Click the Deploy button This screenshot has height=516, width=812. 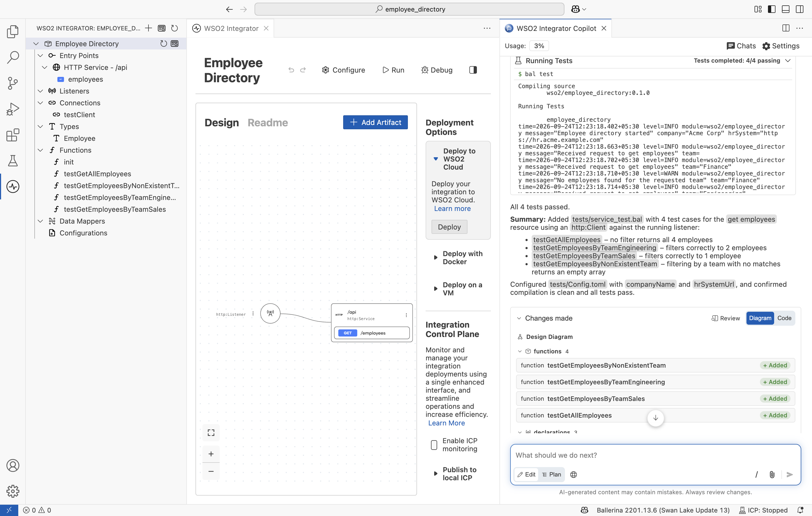tap(449, 227)
